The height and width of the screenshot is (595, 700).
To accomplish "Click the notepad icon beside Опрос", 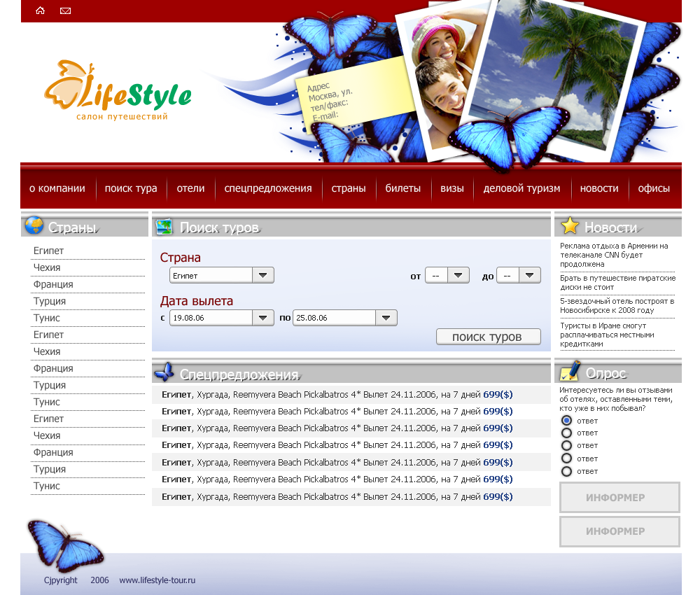I will pos(570,370).
